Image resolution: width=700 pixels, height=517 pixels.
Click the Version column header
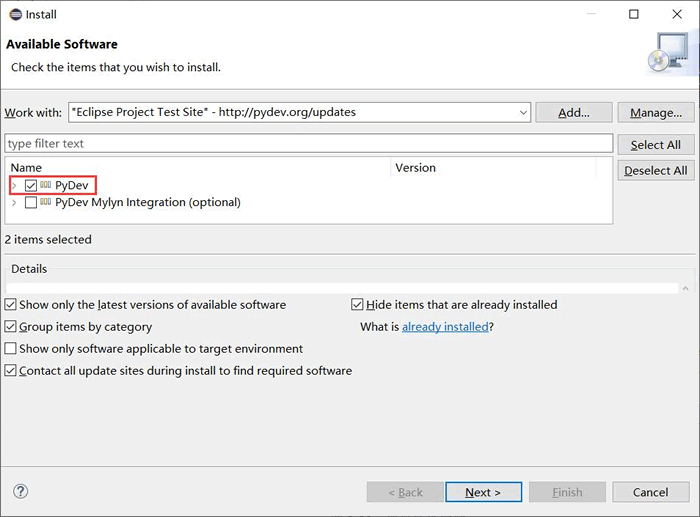[494, 167]
